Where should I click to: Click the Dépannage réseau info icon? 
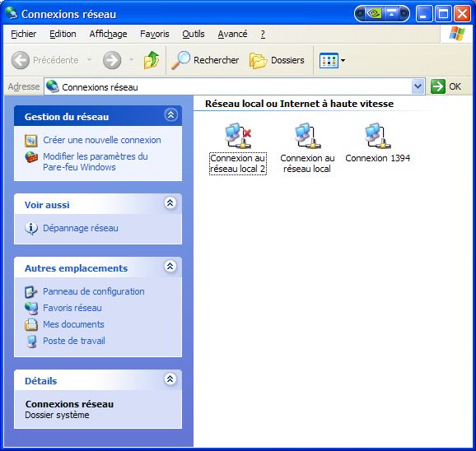click(31, 228)
